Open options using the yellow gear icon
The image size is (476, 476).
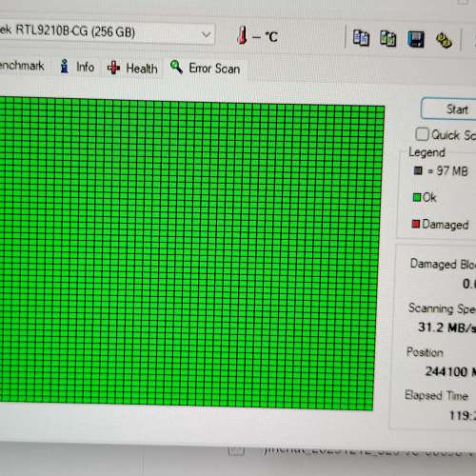pos(444,40)
